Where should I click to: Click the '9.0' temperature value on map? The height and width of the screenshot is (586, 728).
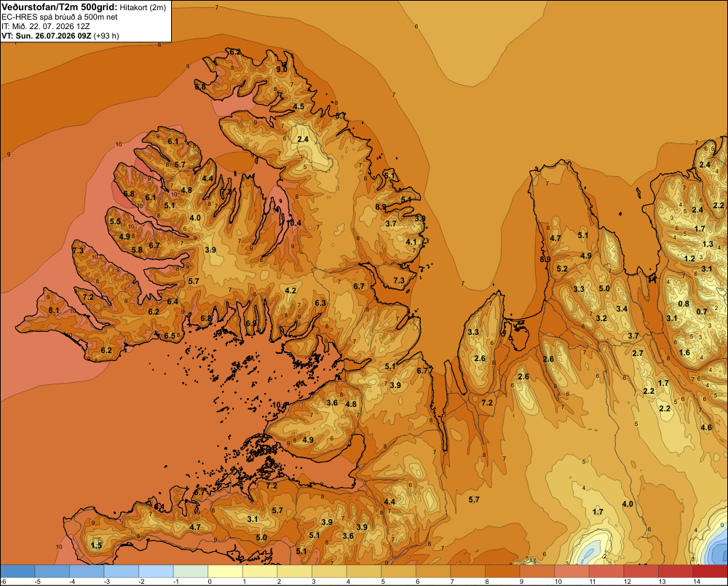click(281, 69)
